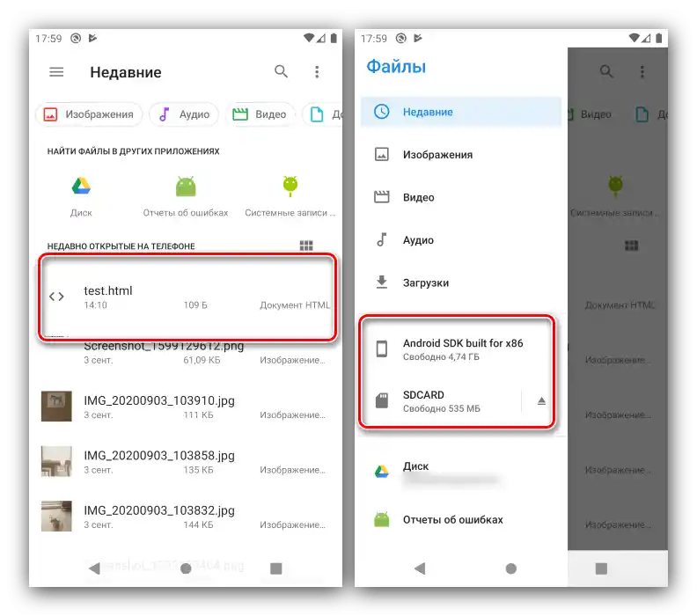This screenshot has height=616, width=697.
Task: Click the Свободно 4,74 ГБ text
Action: click(x=441, y=357)
